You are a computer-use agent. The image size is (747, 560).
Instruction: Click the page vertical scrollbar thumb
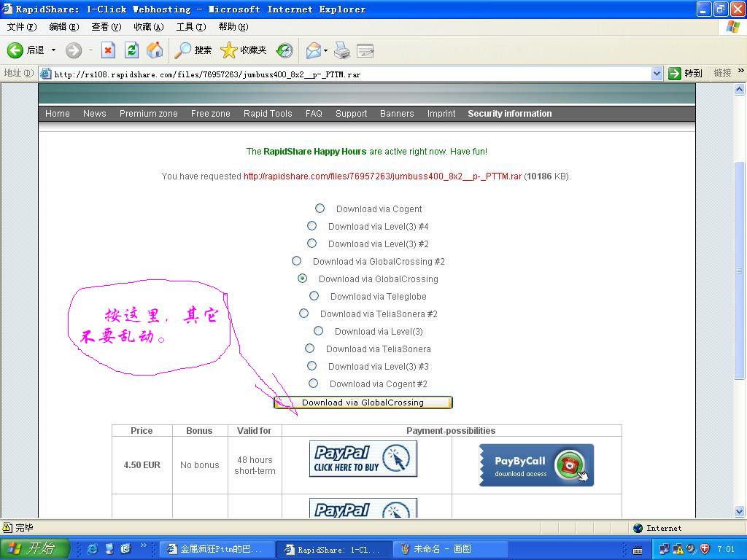click(x=740, y=271)
